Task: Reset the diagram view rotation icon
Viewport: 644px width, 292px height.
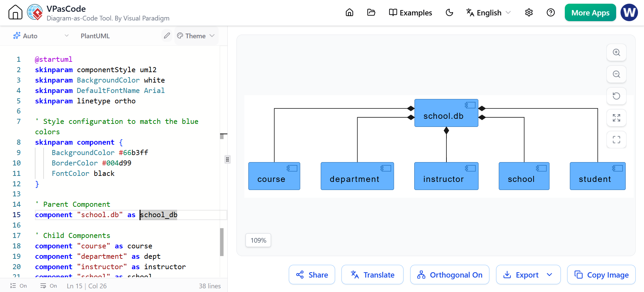Action: click(x=616, y=96)
